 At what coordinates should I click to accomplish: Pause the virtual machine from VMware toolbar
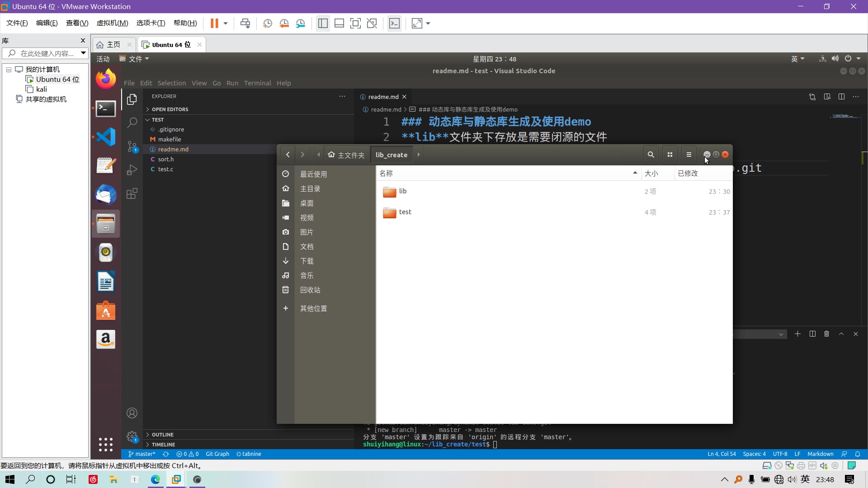pyautogui.click(x=214, y=23)
